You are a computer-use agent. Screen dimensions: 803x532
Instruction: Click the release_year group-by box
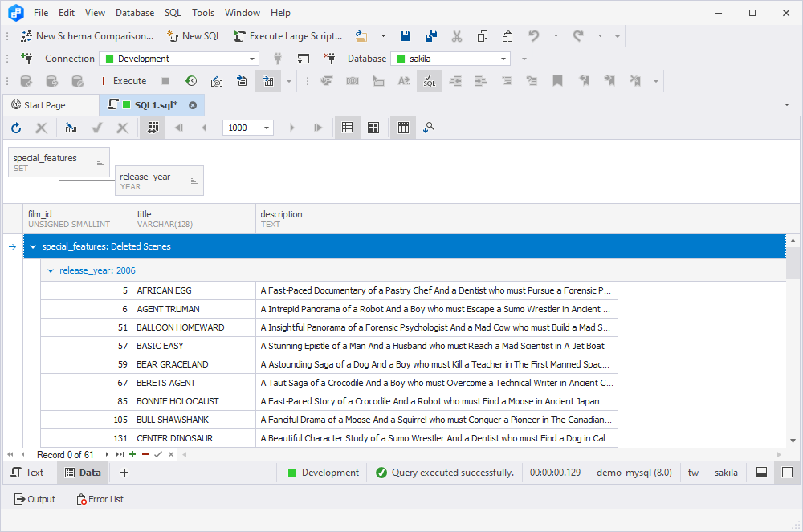coord(159,181)
